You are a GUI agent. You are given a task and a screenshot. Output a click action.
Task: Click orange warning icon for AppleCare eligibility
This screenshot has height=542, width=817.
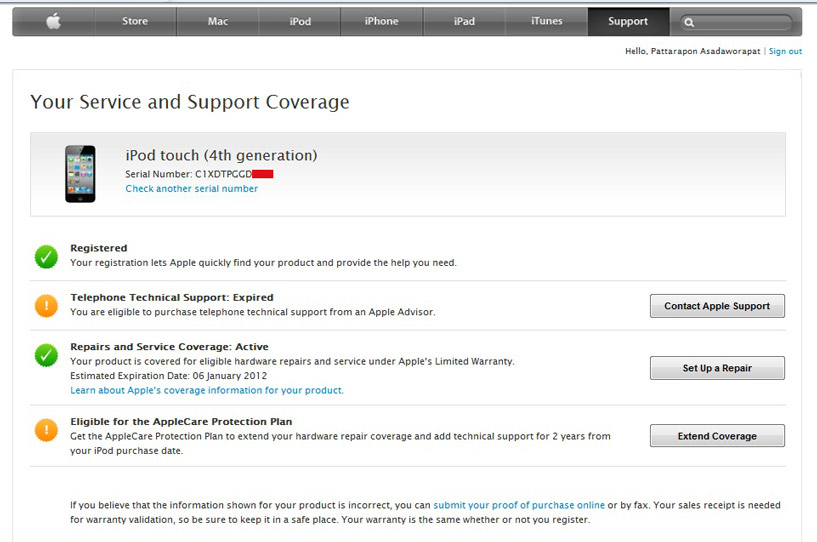(x=46, y=430)
